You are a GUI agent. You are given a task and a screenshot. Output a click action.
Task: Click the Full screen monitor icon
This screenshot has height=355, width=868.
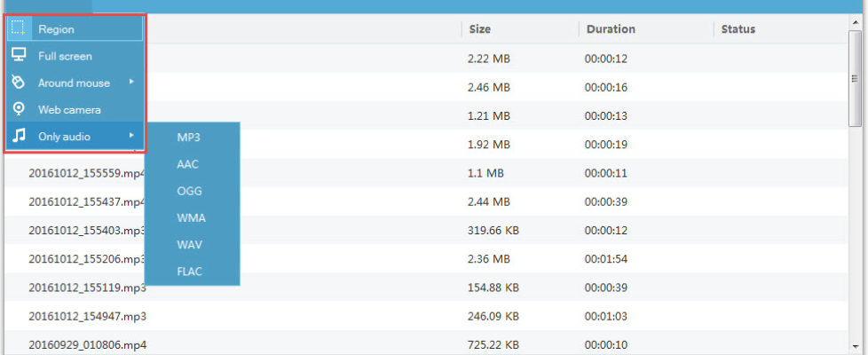pos(18,55)
